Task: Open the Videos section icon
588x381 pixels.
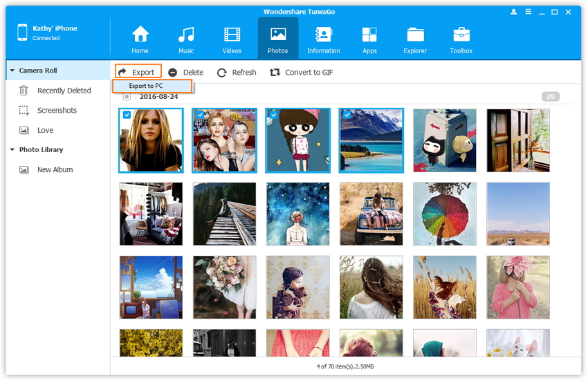Action: click(232, 35)
